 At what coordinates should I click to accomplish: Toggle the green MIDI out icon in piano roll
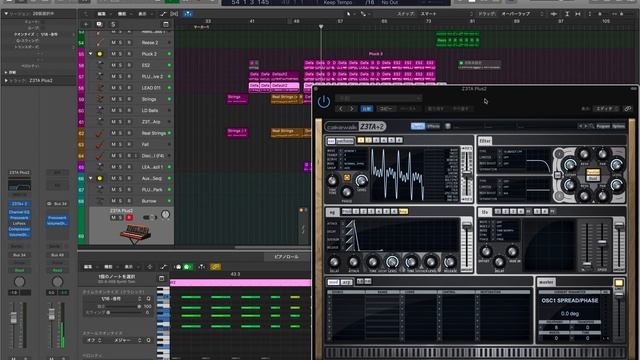tap(188, 267)
